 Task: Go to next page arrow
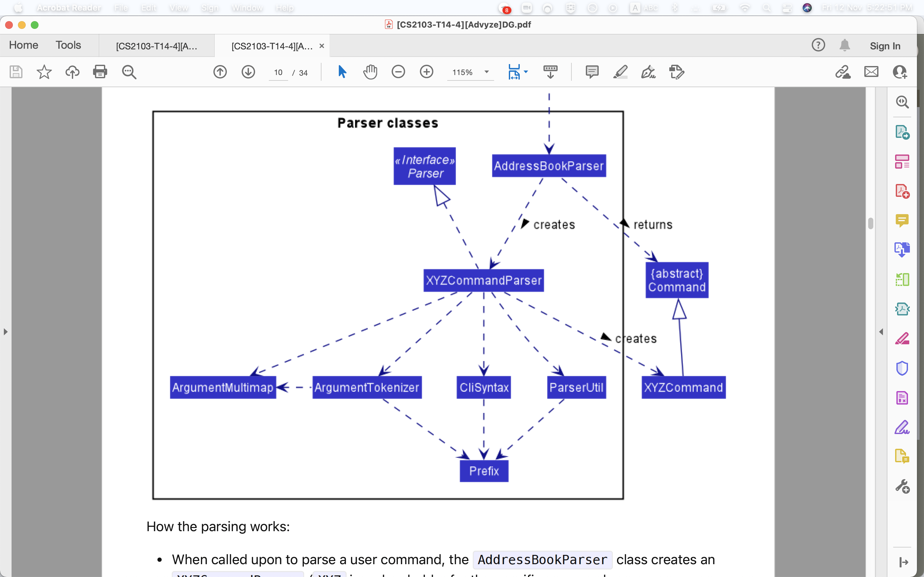click(x=248, y=72)
